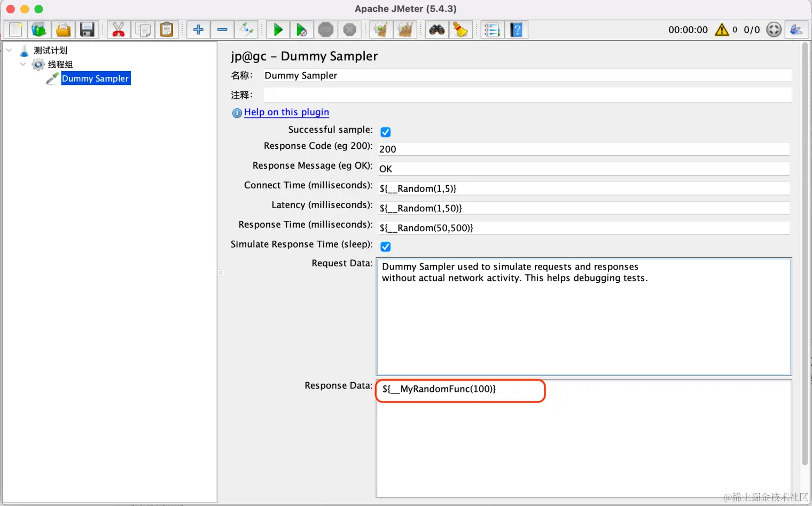Select the Dummy Sampler tree item
Image resolution: width=812 pixels, height=506 pixels.
coord(96,78)
